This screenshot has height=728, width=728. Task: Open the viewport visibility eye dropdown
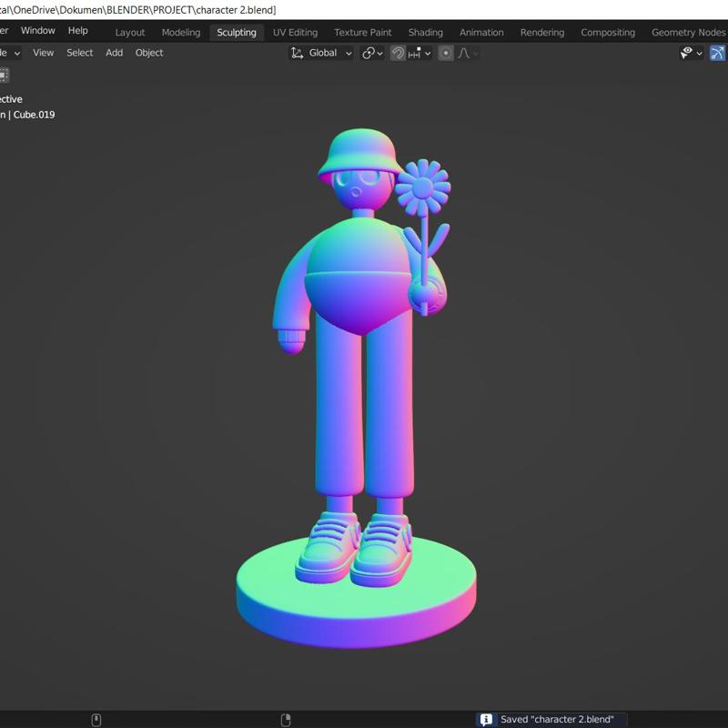pos(692,53)
